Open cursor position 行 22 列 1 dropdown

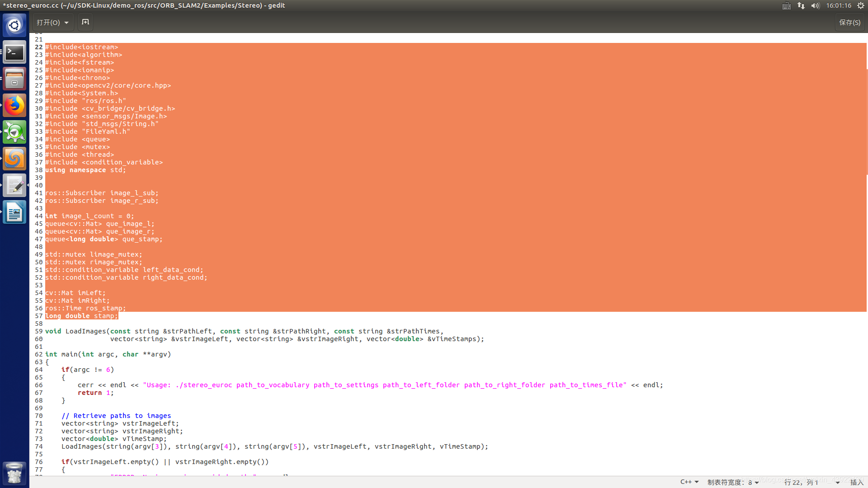pyautogui.click(x=811, y=482)
